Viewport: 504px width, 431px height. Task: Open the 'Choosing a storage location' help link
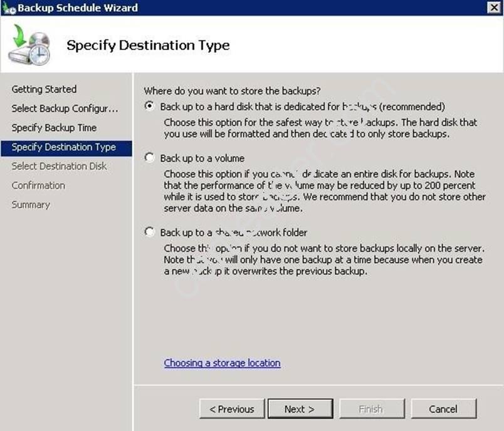222,363
